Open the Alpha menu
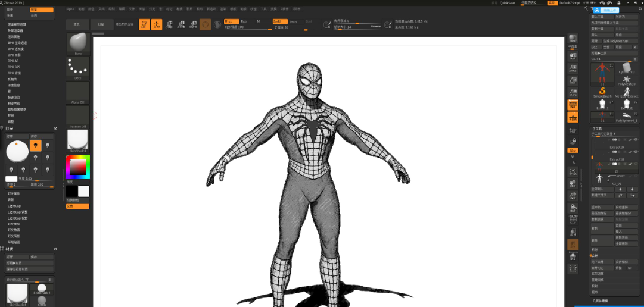Image resolution: width=644 pixels, height=307 pixels. tap(70, 8)
